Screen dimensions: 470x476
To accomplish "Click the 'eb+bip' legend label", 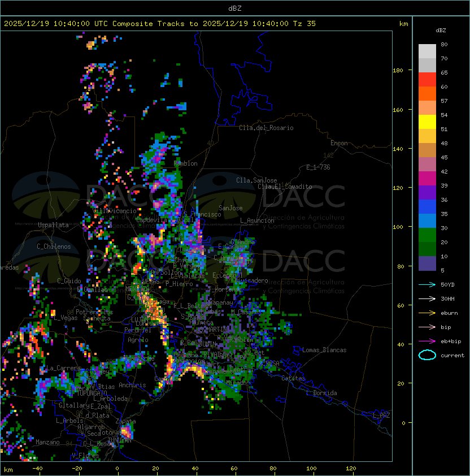I will [x=451, y=341].
